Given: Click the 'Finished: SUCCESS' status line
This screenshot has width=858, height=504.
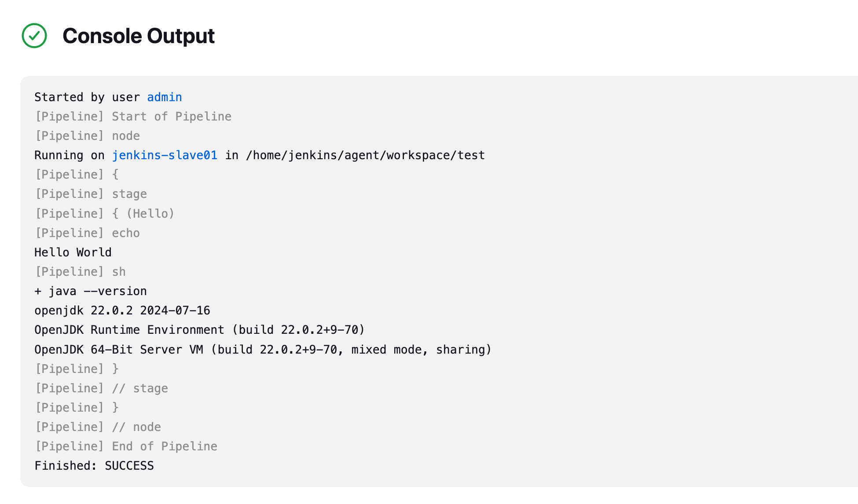Looking at the screenshot, I should click(x=94, y=466).
